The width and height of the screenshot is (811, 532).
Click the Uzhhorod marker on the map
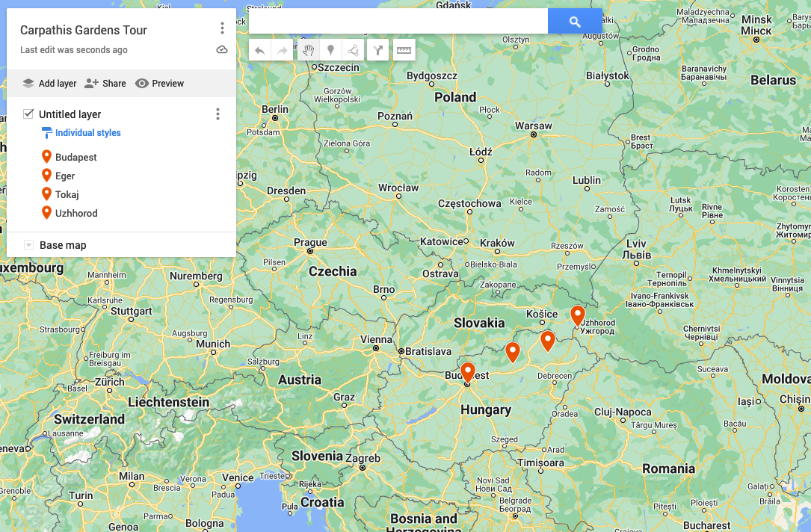point(577,315)
